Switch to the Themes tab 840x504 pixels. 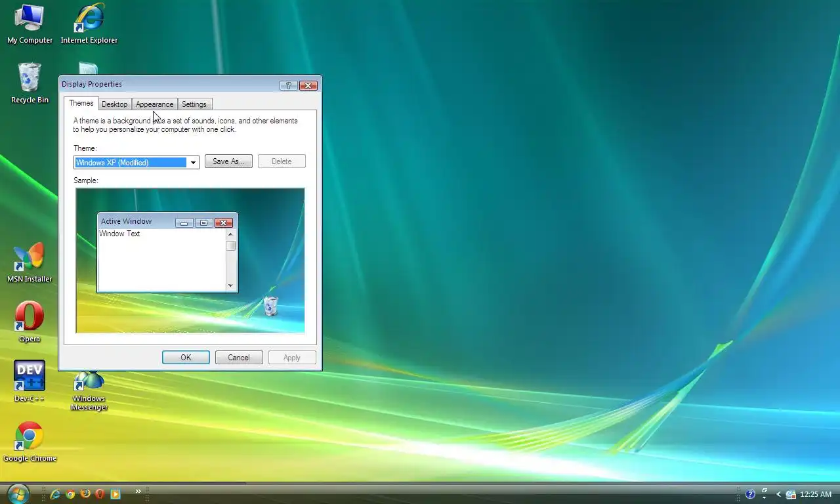(81, 103)
